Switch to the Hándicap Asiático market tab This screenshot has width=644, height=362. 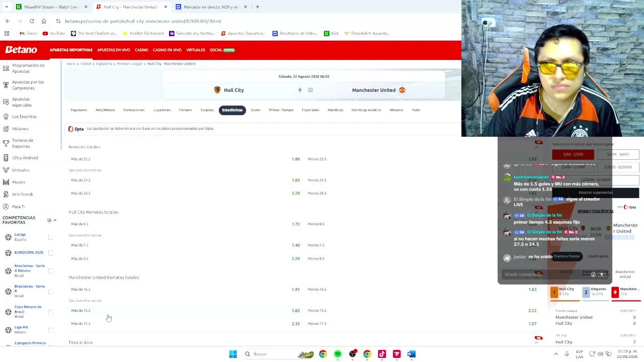coord(366,110)
